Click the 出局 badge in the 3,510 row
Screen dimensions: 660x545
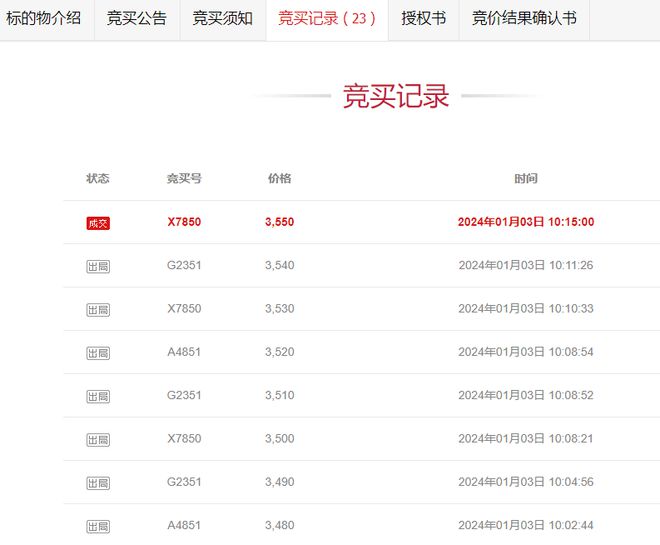pyautogui.click(x=98, y=396)
